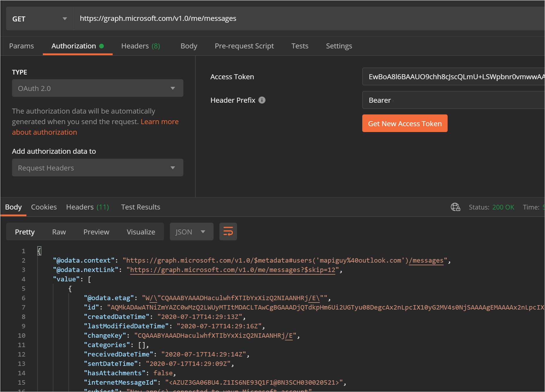Select the Authorization tab

click(x=77, y=46)
